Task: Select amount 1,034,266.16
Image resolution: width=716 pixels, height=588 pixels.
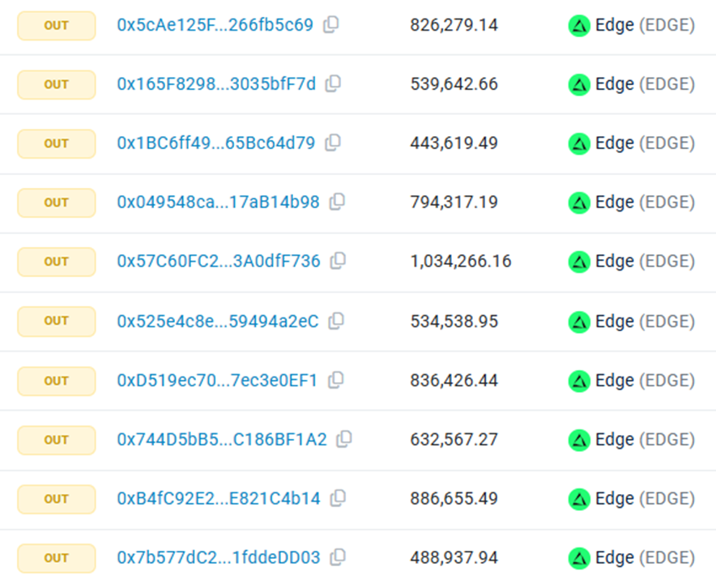Action: click(461, 261)
